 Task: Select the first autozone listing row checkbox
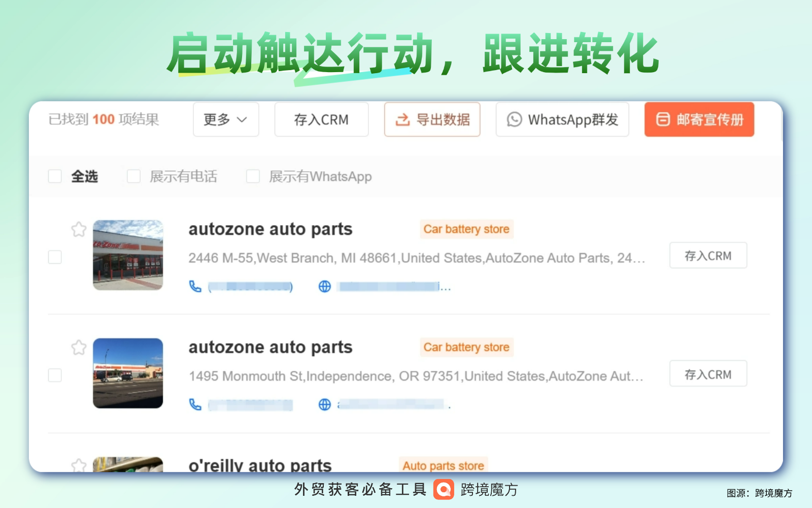(x=55, y=257)
